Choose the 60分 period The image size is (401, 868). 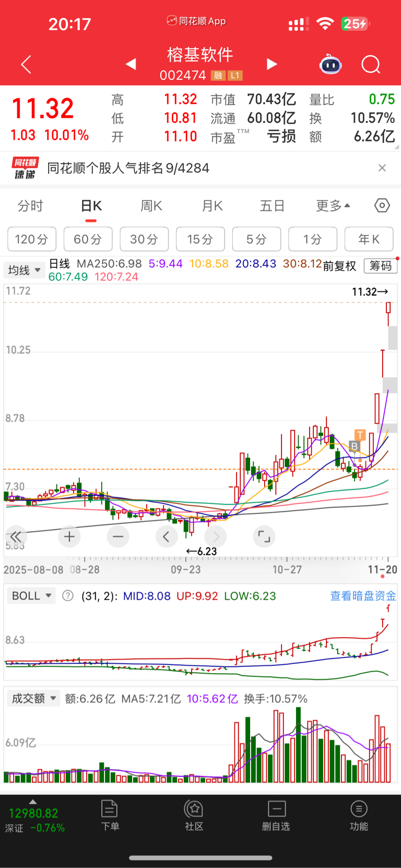(88, 239)
